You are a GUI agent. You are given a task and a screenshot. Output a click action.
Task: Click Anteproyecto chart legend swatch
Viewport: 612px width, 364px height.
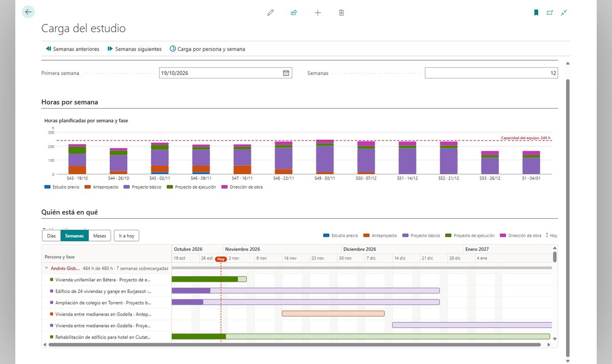click(88, 187)
